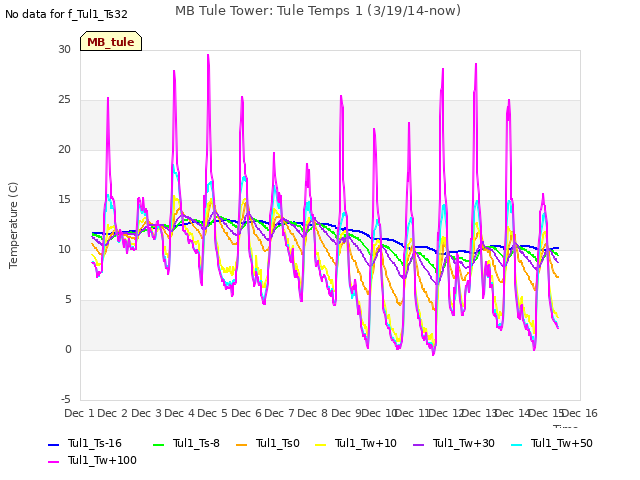Click the Dec 16 x-axis label

click(x=580, y=413)
